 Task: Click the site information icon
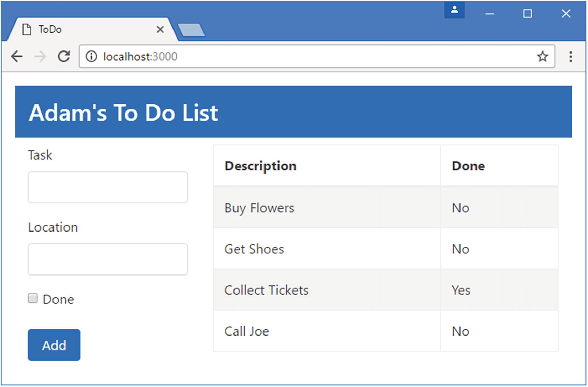[x=91, y=57]
